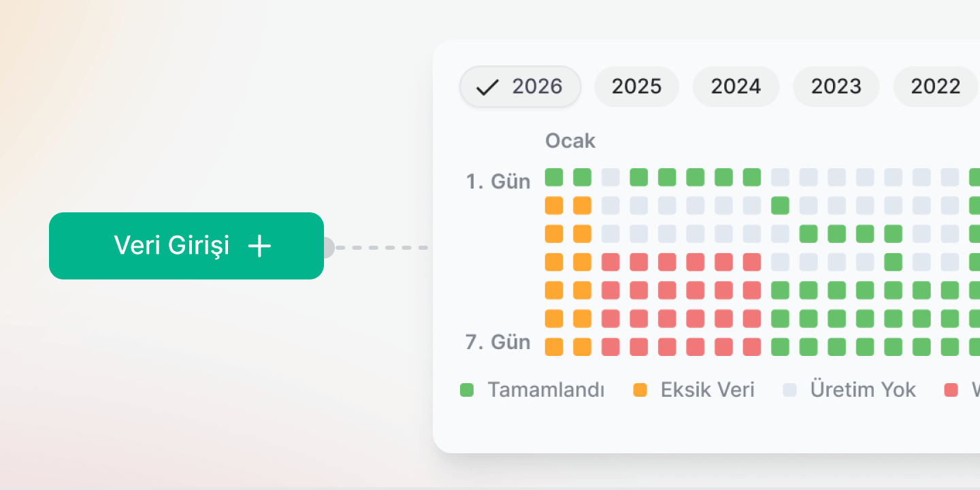Click the gray cell in the third column of 1. Gün
The image size is (980, 490).
coord(610,177)
